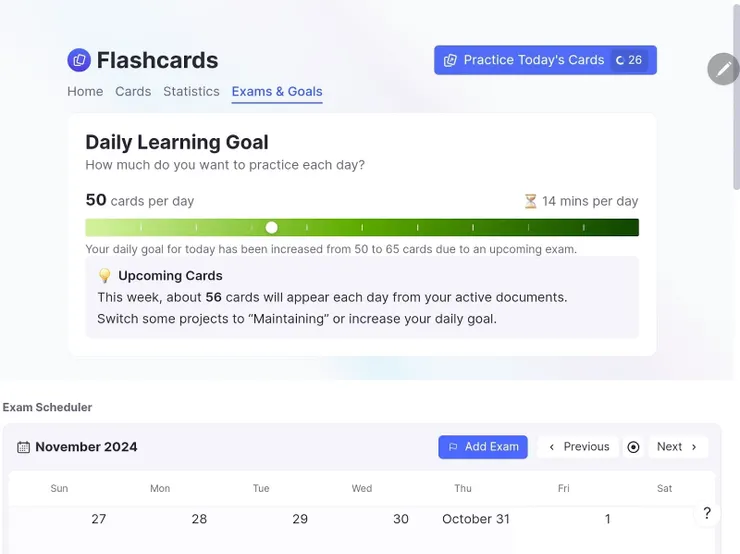Click the Flashcards logo icon
740x554 pixels.
click(79, 61)
